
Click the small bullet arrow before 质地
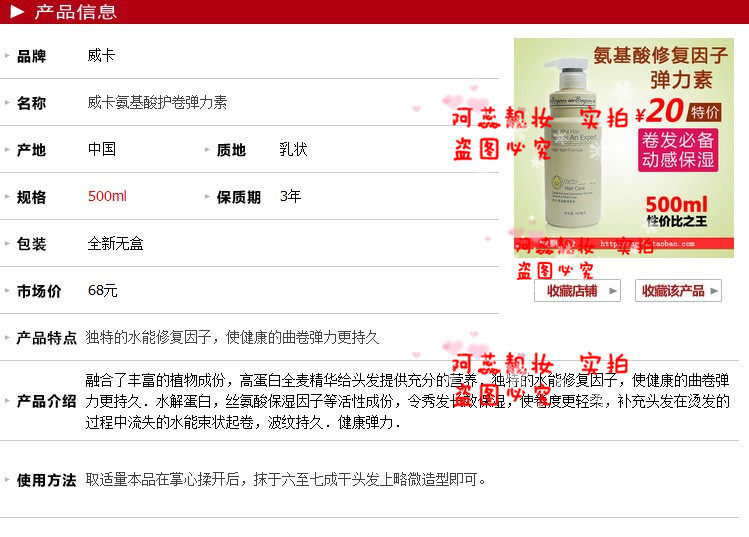tap(207, 150)
